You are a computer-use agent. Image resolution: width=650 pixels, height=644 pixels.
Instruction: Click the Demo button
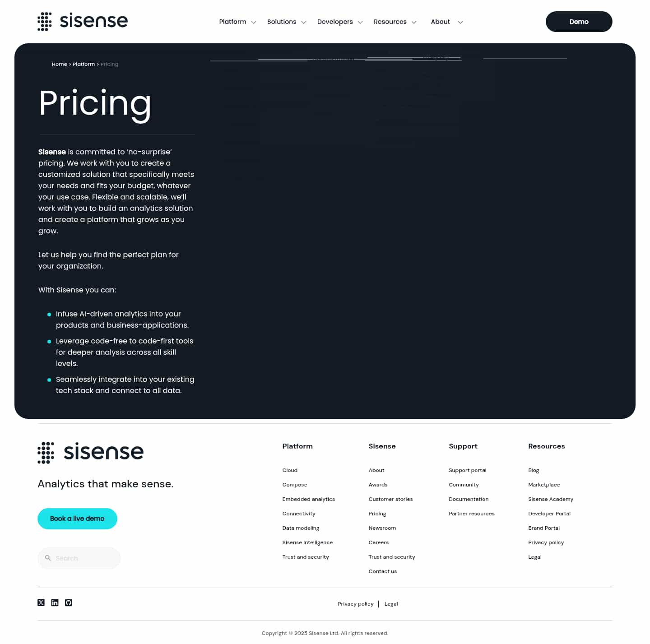coord(579,21)
